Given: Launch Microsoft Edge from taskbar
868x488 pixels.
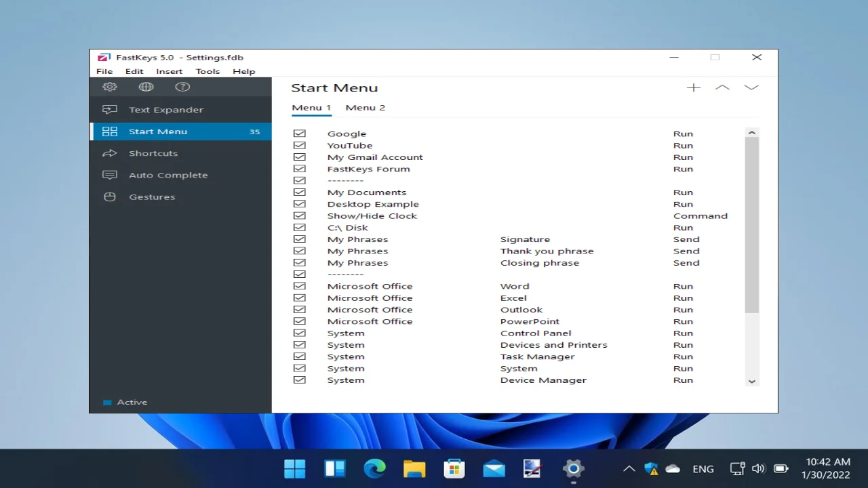Looking at the screenshot, I should click(x=374, y=468).
